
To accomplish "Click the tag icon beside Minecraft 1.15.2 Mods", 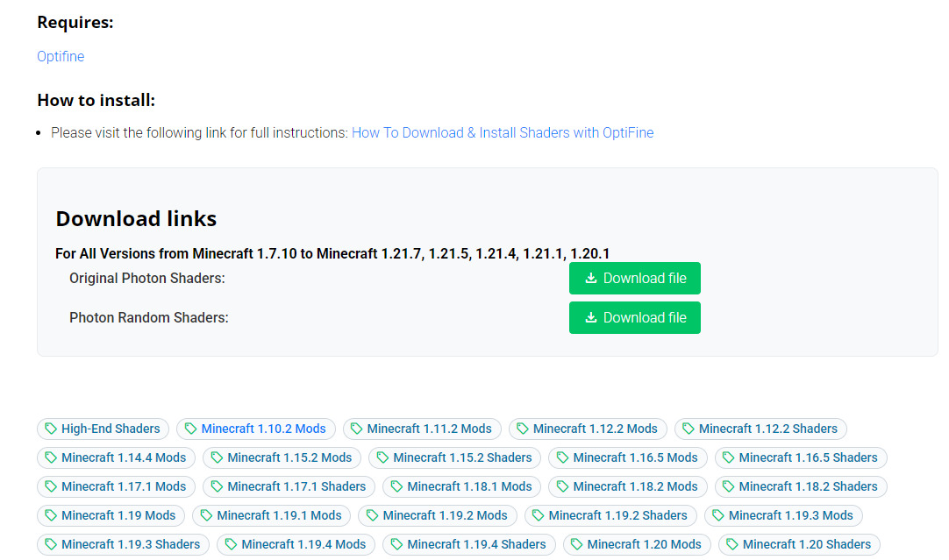I will click(x=217, y=457).
